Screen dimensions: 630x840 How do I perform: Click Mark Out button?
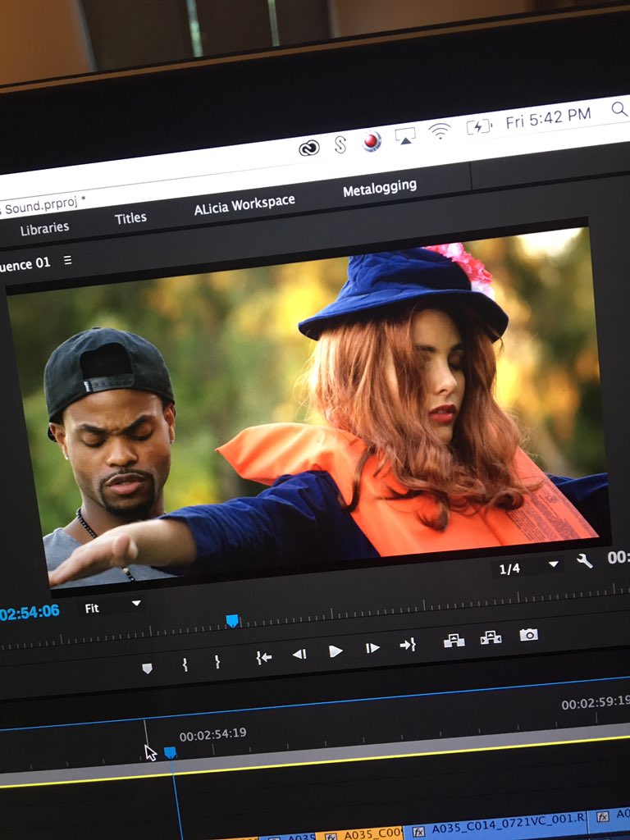(x=217, y=662)
